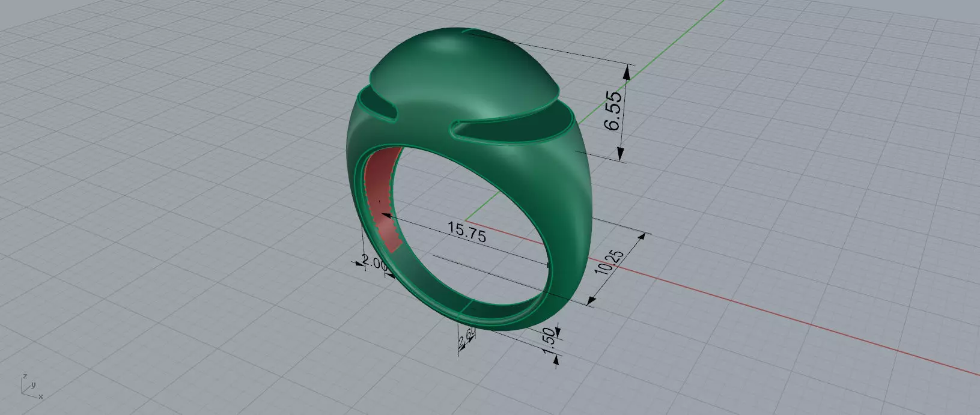
Task: Select the 6.55 height dimension text
Action: pyautogui.click(x=613, y=111)
